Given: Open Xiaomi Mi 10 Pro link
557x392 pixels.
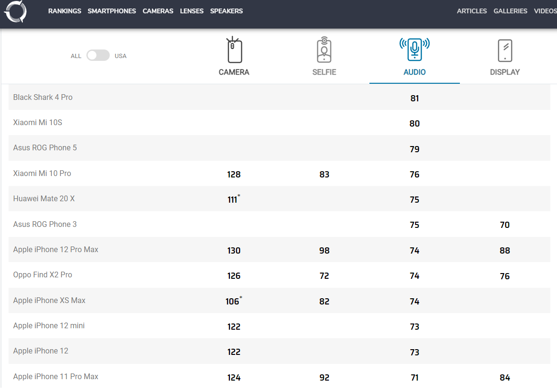Looking at the screenshot, I should pos(42,173).
